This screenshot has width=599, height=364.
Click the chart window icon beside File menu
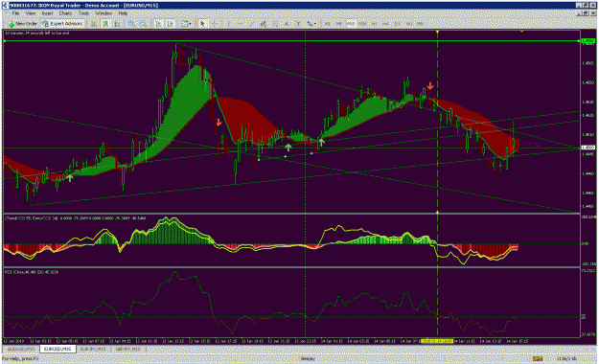[x=7, y=13]
